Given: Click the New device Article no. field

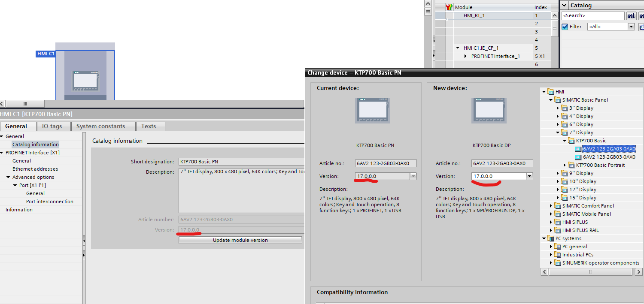Looking at the screenshot, I should [x=502, y=163].
